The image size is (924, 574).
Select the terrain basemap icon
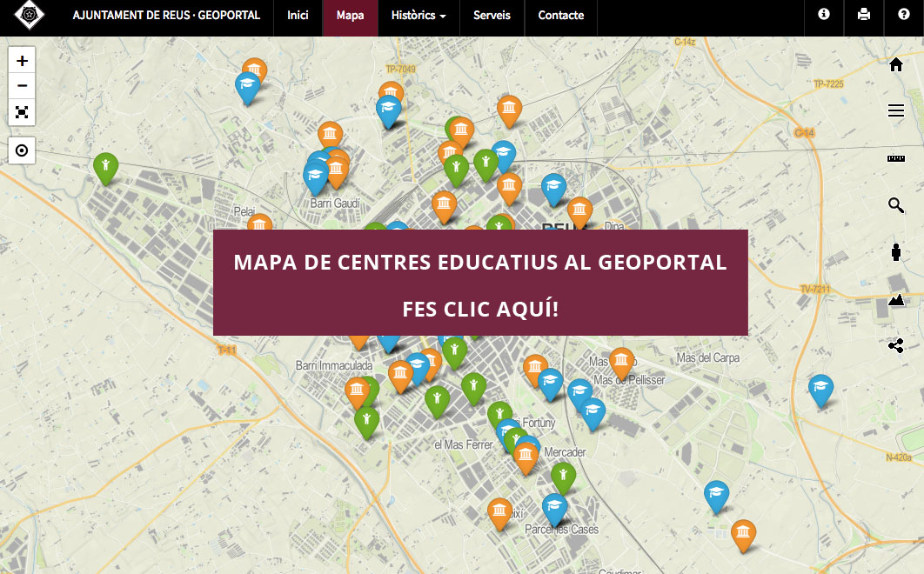point(896,300)
